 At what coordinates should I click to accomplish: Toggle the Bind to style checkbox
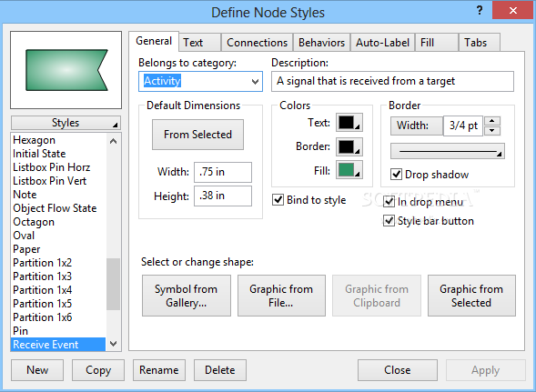click(278, 199)
